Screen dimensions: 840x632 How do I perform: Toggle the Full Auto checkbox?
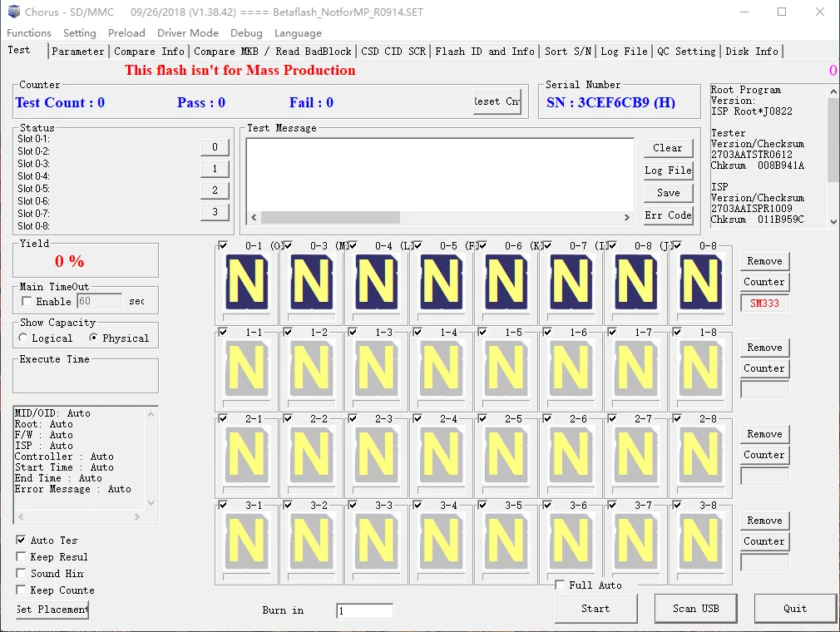pos(560,585)
